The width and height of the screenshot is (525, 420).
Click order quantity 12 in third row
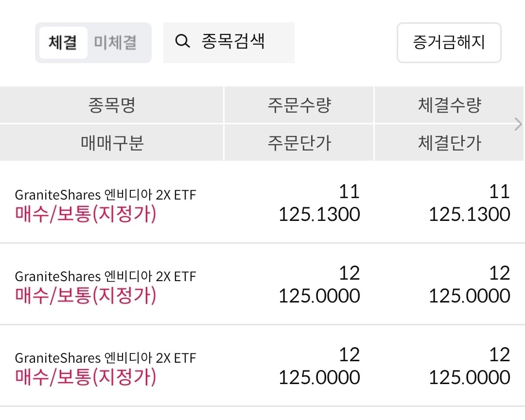(x=349, y=355)
